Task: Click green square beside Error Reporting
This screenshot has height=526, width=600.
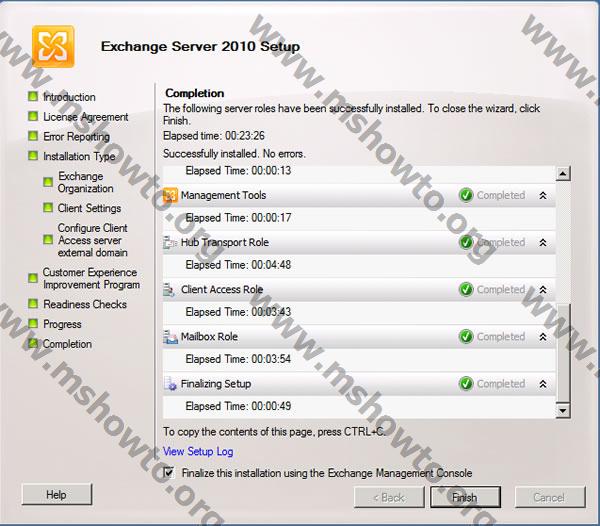Action: [x=33, y=136]
